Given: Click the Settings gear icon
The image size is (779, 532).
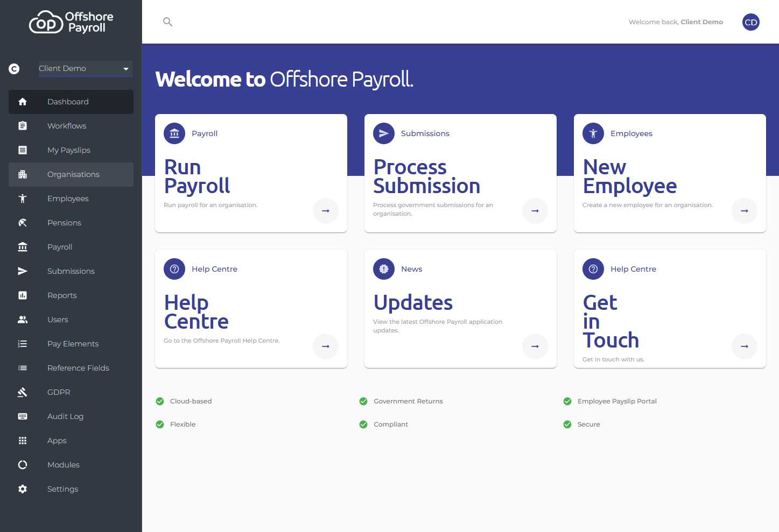Looking at the screenshot, I should coord(23,489).
